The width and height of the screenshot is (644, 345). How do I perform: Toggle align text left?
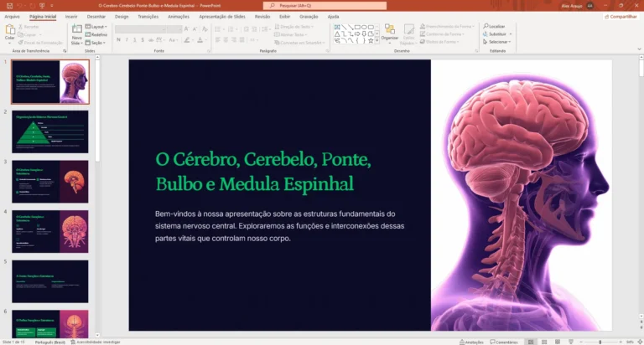tap(218, 40)
